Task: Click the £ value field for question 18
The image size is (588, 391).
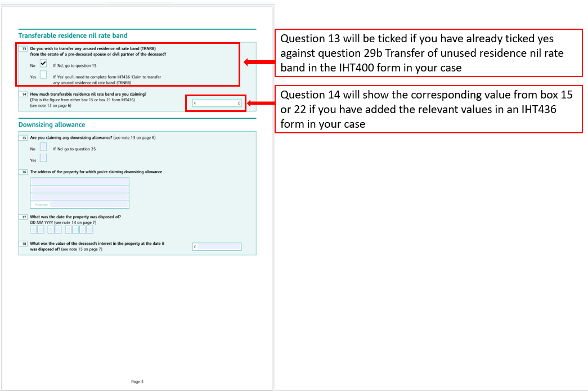Action: [x=217, y=246]
